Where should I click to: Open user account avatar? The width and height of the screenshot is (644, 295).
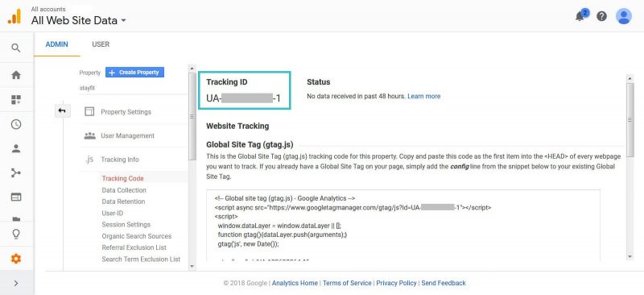[623, 16]
